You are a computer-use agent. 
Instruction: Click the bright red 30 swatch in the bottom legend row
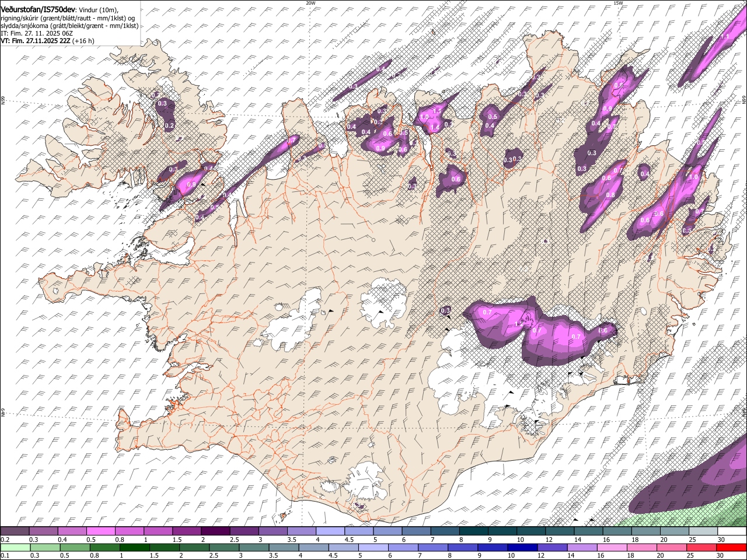(731, 547)
